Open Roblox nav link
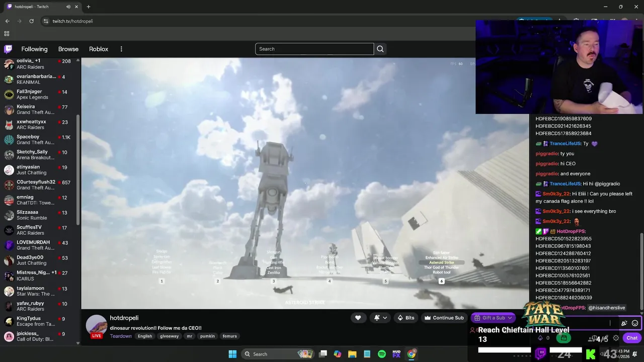The height and width of the screenshot is (362, 644). pos(99,49)
